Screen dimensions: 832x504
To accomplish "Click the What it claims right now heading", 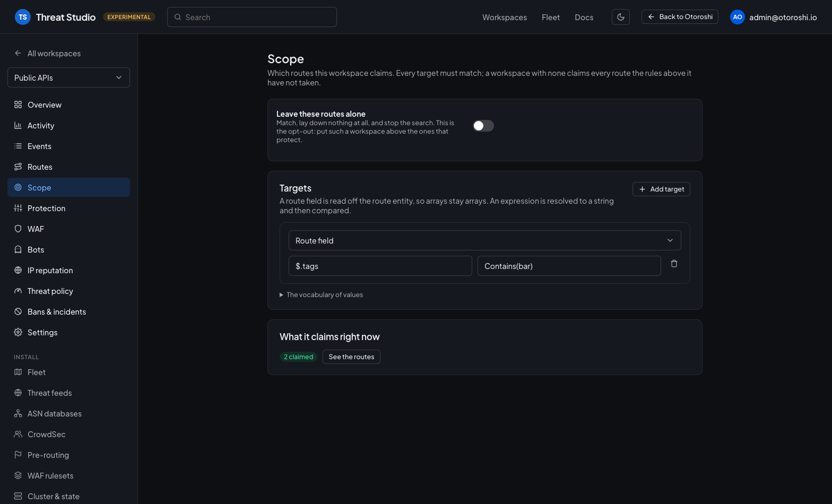I will click(330, 336).
